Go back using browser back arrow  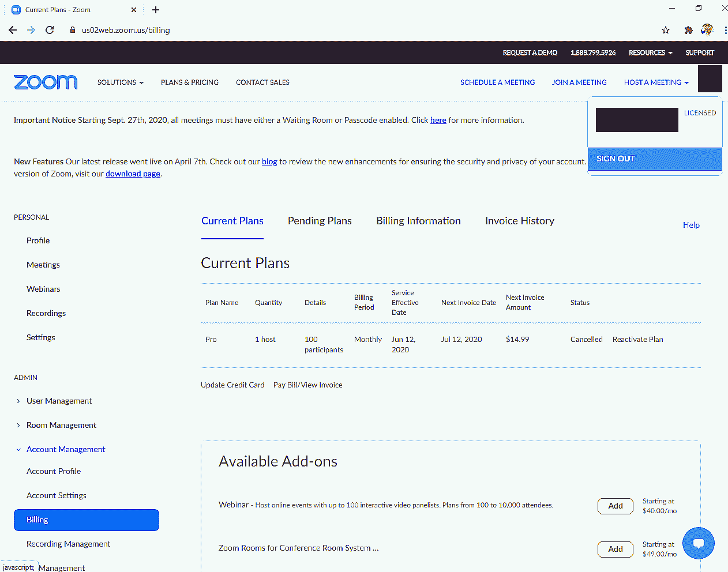tap(13, 30)
